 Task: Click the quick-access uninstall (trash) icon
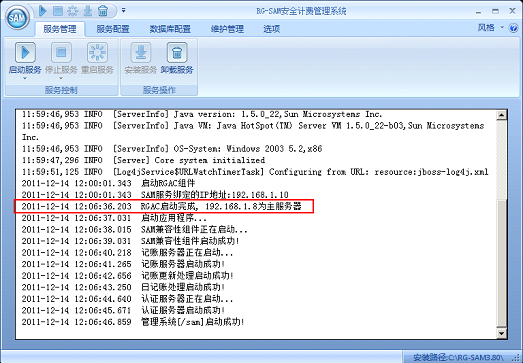[103, 11]
